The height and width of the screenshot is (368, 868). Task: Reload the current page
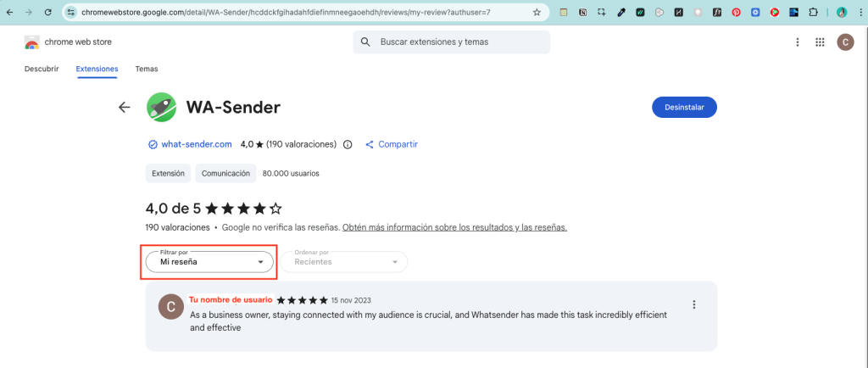[47, 13]
